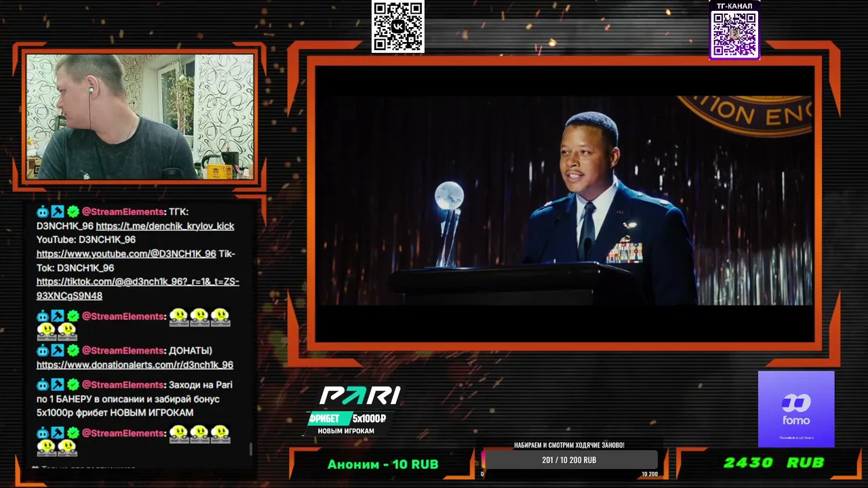Click the robot badge beside the ДОНАТЫ message
This screenshot has height=488, width=868.
[43, 350]
